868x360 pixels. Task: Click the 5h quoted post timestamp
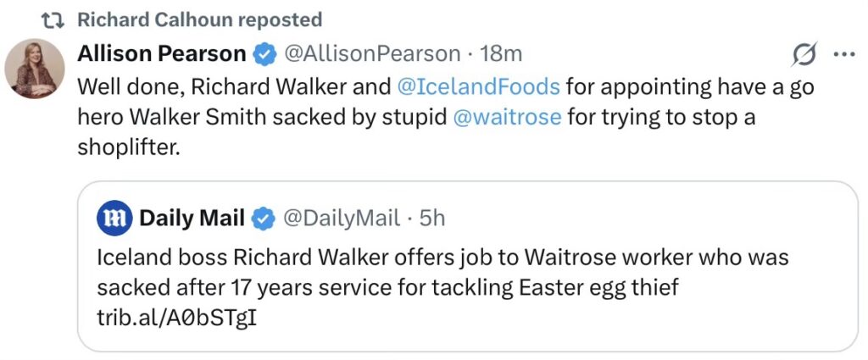coord(432,219)
